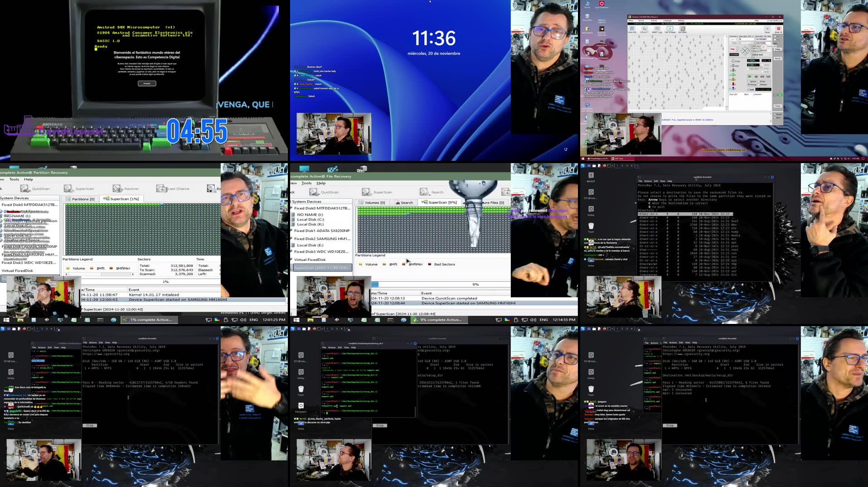Image resolution: width=868 pixels, height=487 pixels.
Task: Click the Recall button in Victoria
Action: [x=778, y=58]
